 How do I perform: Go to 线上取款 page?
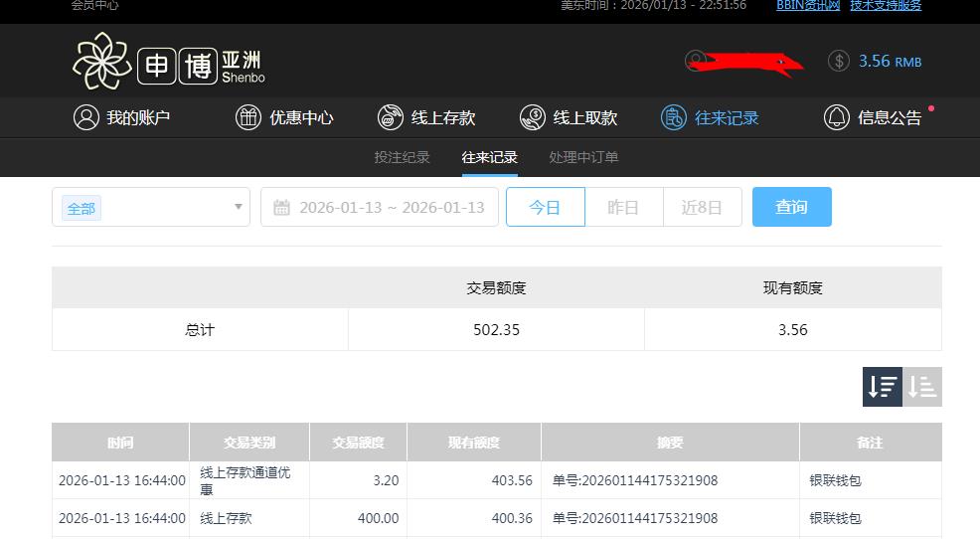(569, 117)
